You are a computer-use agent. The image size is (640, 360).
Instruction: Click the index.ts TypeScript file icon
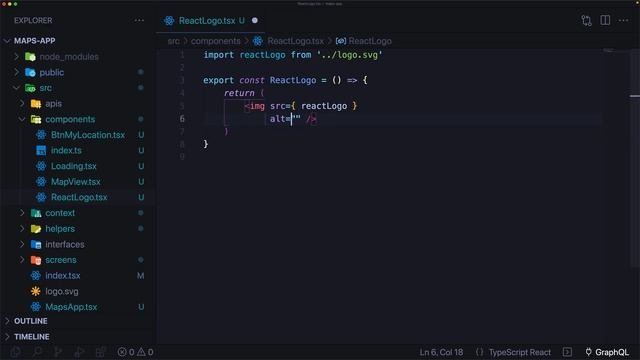[41, 151]
